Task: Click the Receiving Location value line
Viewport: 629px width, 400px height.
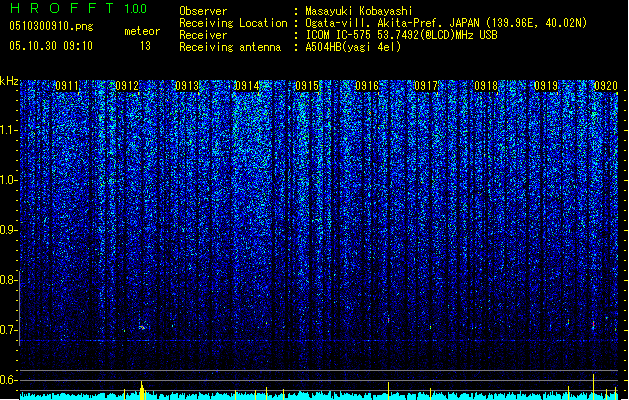Action: click(446, 23)
